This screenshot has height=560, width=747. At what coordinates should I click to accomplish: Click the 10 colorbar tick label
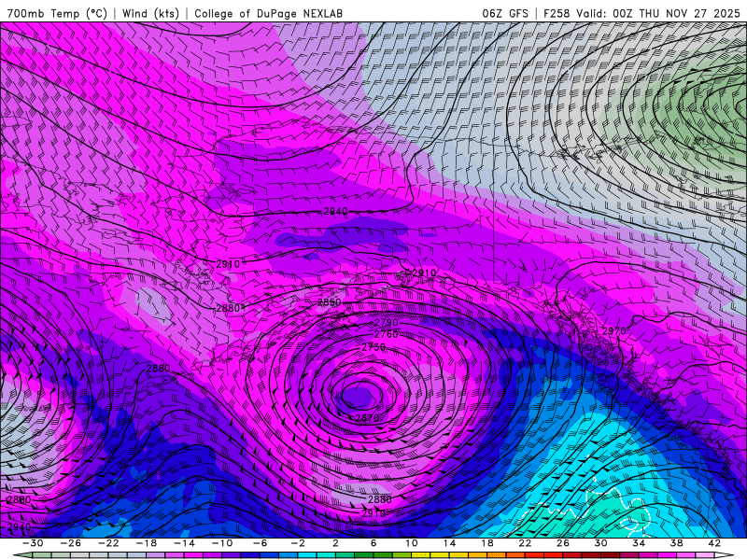[x=411, y=543]
